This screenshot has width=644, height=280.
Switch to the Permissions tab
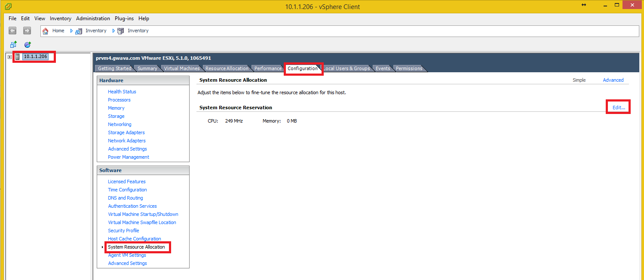409,68
